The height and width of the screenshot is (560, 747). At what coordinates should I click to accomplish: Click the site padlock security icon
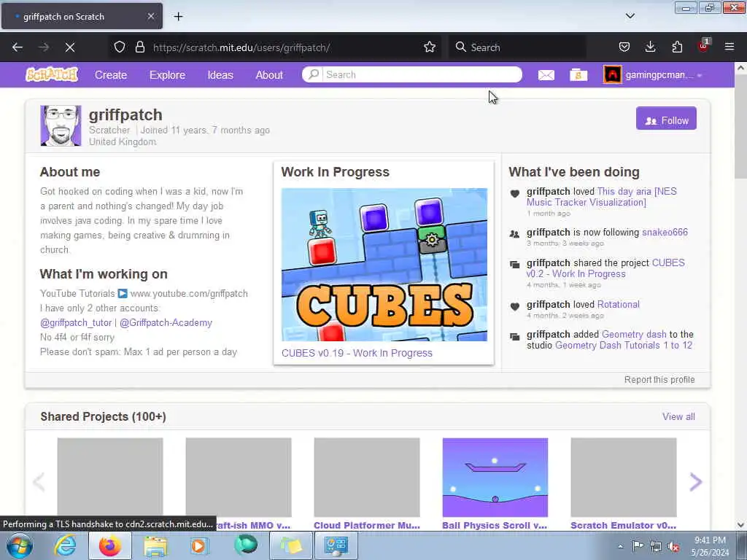click(139, 47)
